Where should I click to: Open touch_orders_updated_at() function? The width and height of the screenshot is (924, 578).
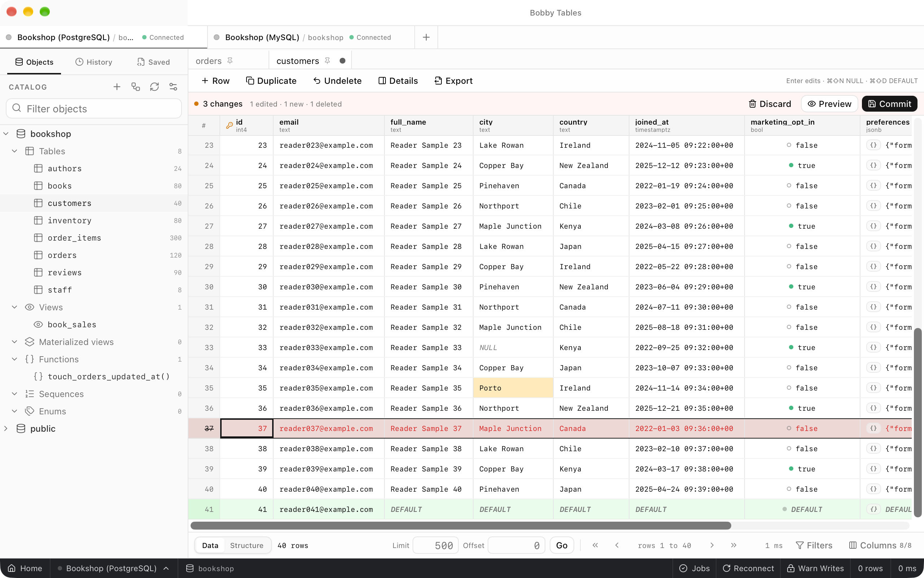point(94,376)
